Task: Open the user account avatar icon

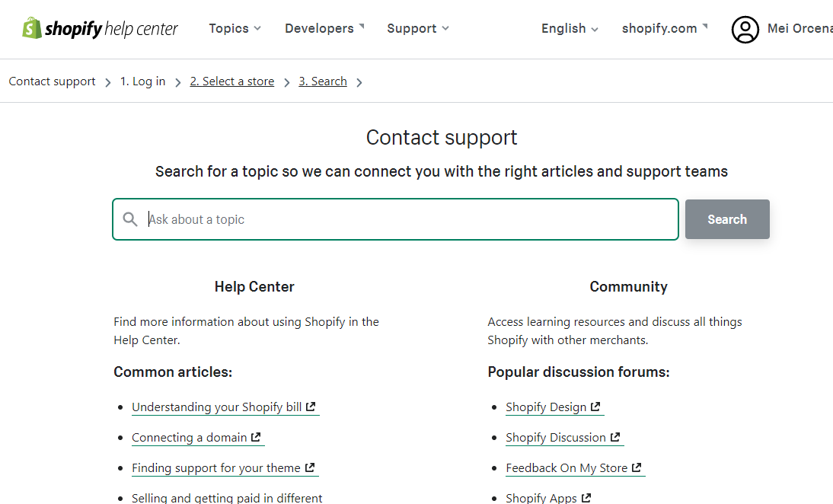Action: (745, 29)
